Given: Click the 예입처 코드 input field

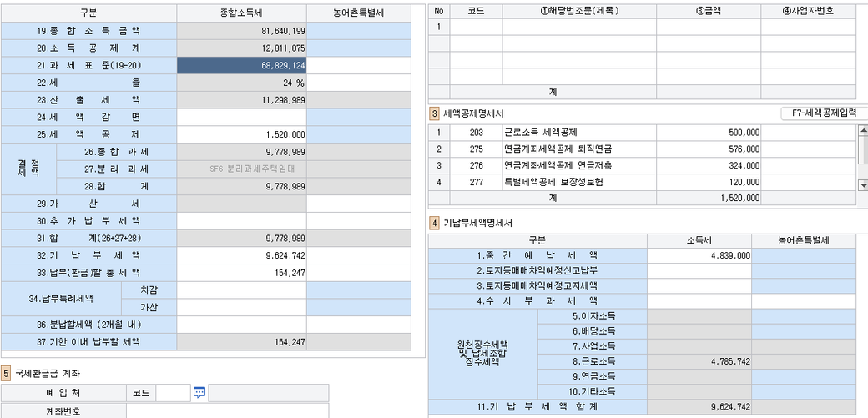Looking at the screenshot, I should [173, 393].
